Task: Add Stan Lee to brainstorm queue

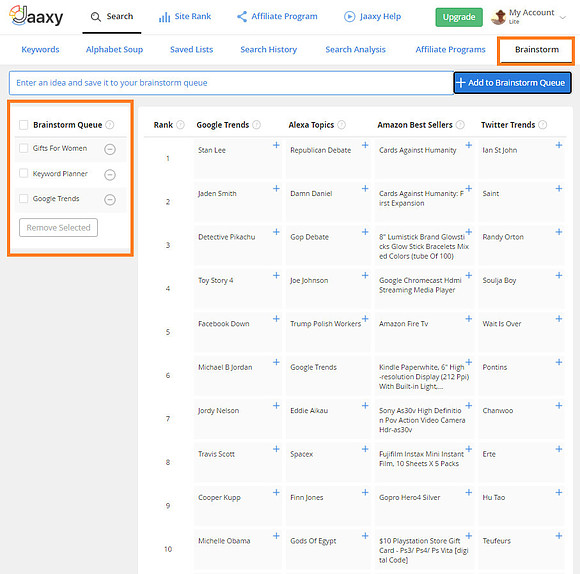Action: coord(276,145)
